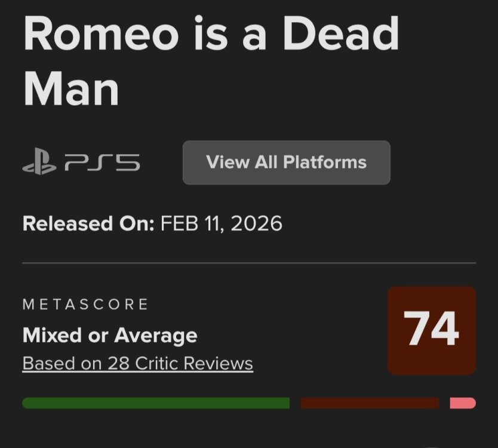
Task: Click the word Romeo in the game title
Action: tap(99, 34)
